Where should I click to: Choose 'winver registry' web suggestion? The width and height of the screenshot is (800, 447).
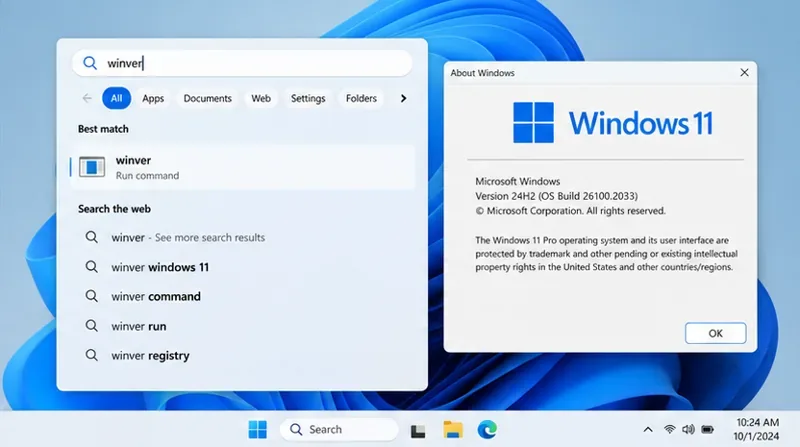pyautogui.click(x=151, y=356)
